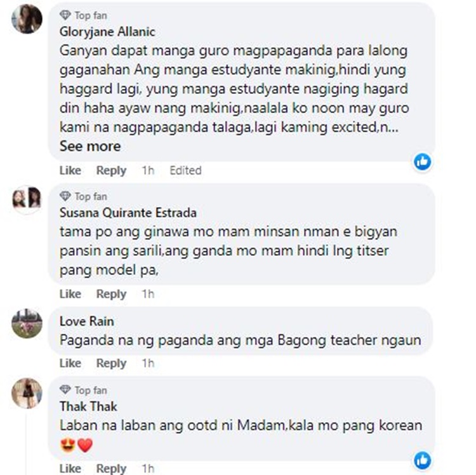Click Top fan diamond badge above Gloryjane Allanic
The image size is (476, 475).
[65, 15]
